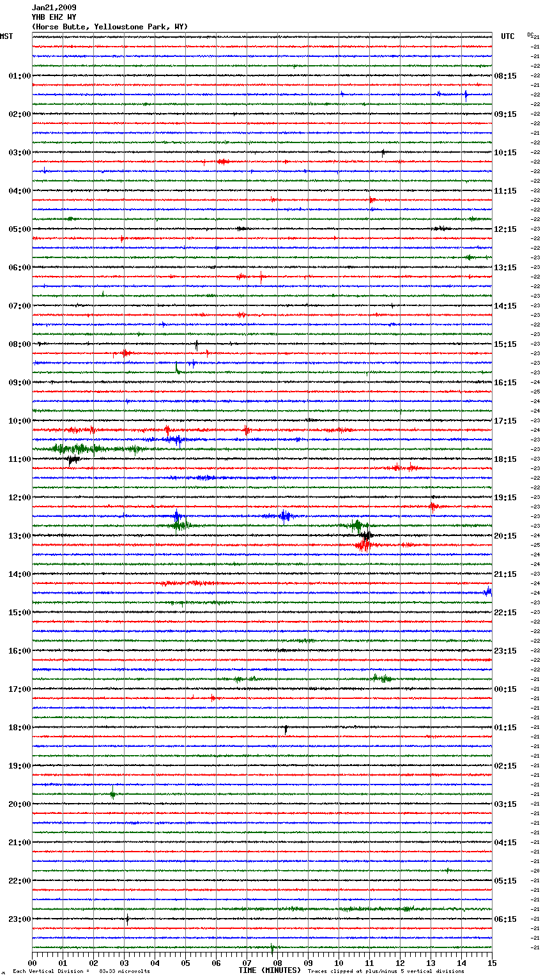The image size is (543, 980).
Task: Click the "00:15" UTC time label
Action: (x=505, y=689)
